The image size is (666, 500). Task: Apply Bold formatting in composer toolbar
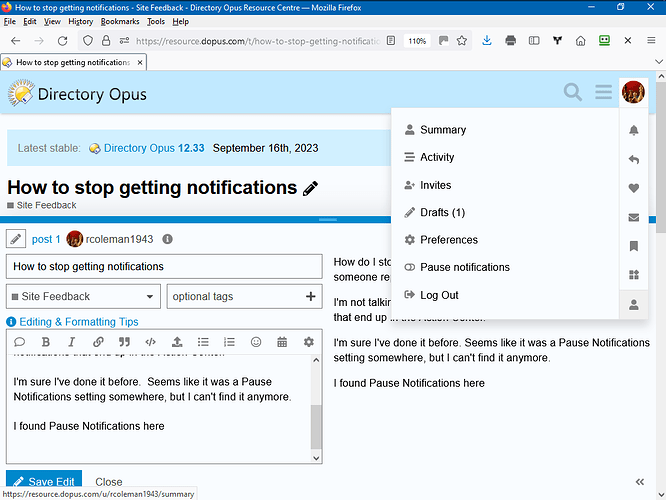point(46,342)
